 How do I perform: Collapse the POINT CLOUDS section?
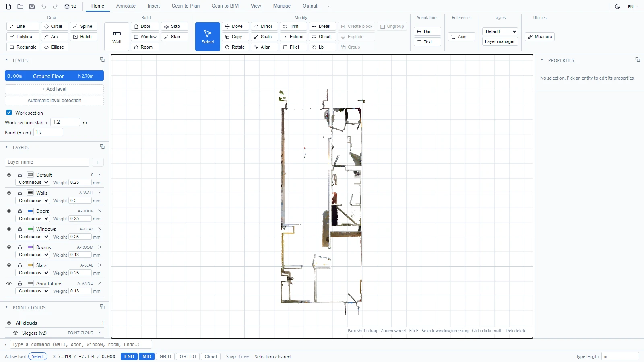(x=6, y=307)
